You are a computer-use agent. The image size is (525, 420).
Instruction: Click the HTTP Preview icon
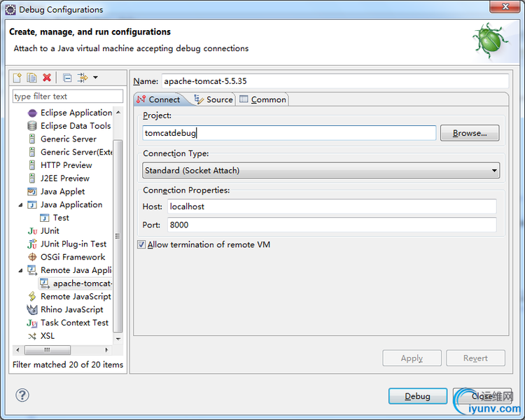[32, 165]
